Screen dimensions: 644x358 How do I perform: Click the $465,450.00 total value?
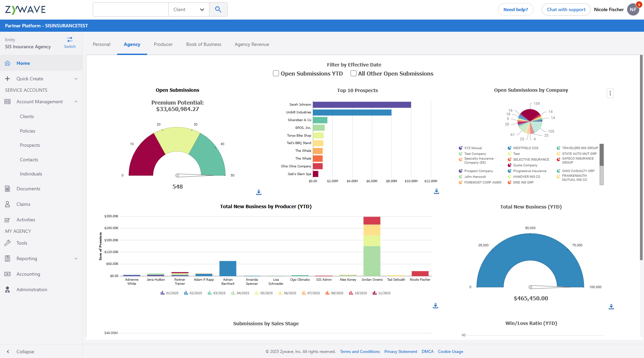tap(531, 298)
